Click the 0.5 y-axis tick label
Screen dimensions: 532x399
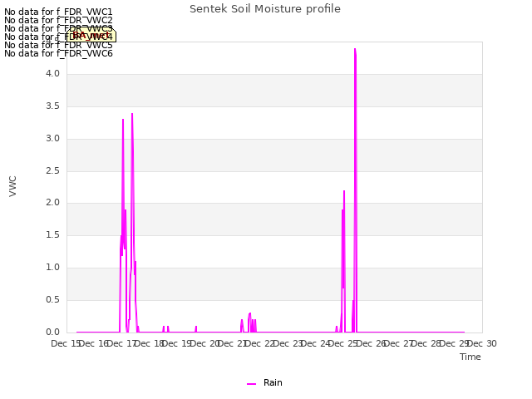[x=52, y=299]
